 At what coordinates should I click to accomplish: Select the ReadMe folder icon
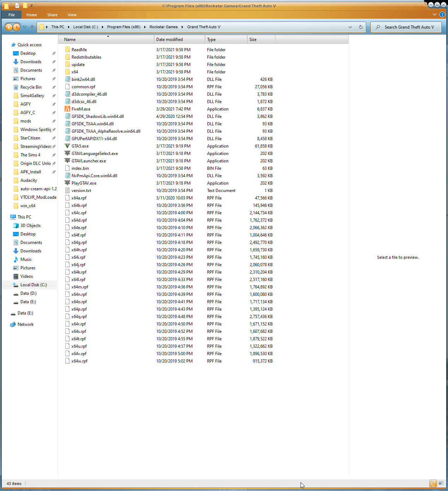(67, 50)
